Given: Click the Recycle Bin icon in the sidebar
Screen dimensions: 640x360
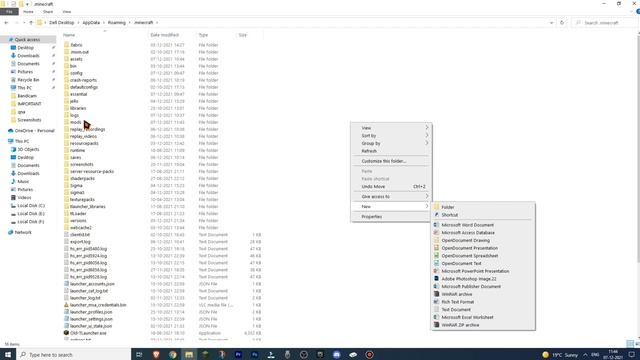Looking at the screenshot, I should coord(13,80).
